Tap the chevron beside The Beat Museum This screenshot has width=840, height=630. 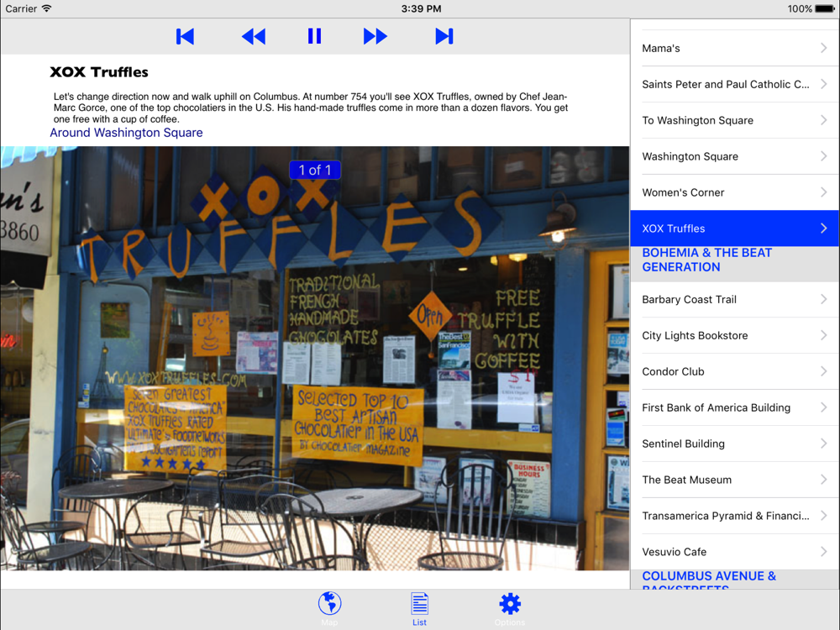tap(824, 480)
